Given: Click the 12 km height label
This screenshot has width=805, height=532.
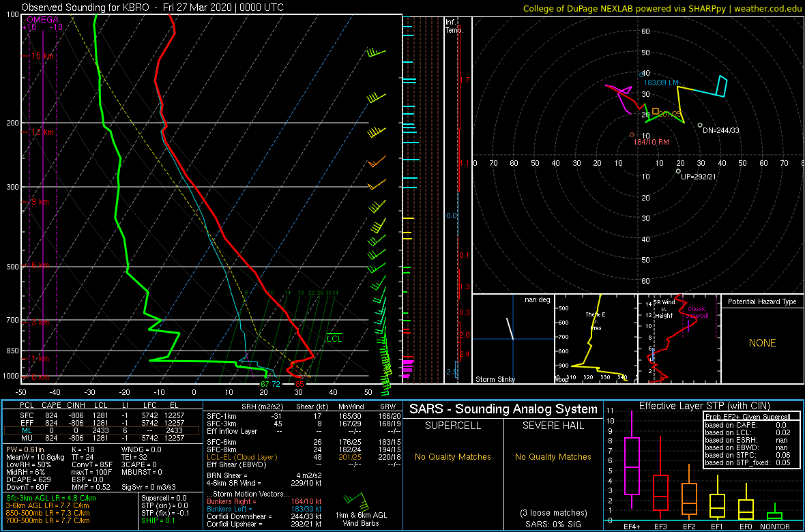Looking at the screenshot, I should pos(41,132).
